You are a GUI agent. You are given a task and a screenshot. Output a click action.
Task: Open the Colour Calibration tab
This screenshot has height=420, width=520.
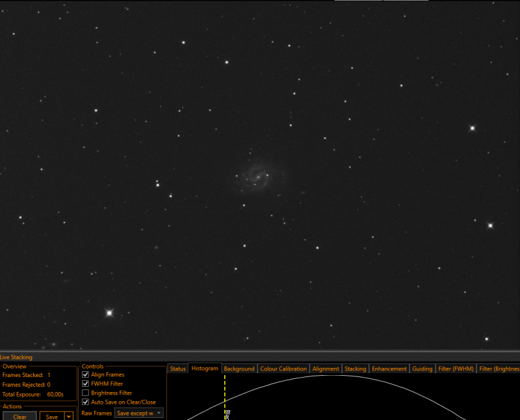click(x=283, y=369)
